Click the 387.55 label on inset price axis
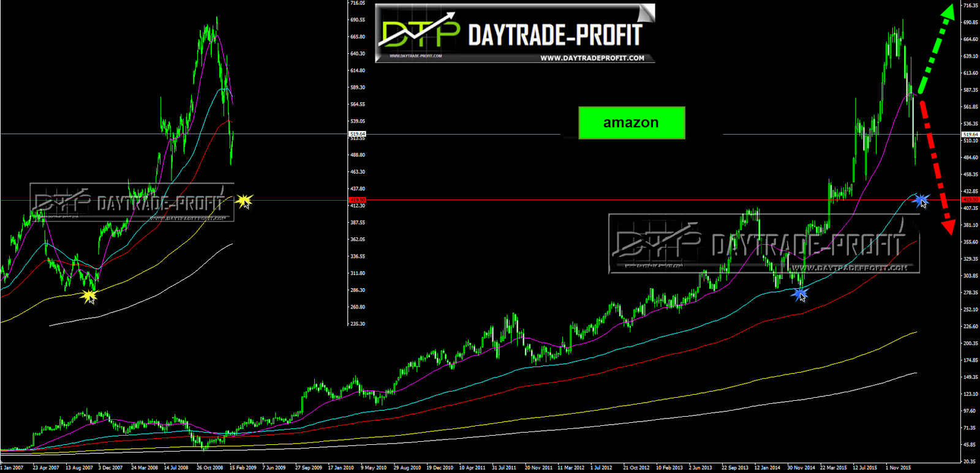The width and height of the screenshot is (980, 473). point(358,223)
